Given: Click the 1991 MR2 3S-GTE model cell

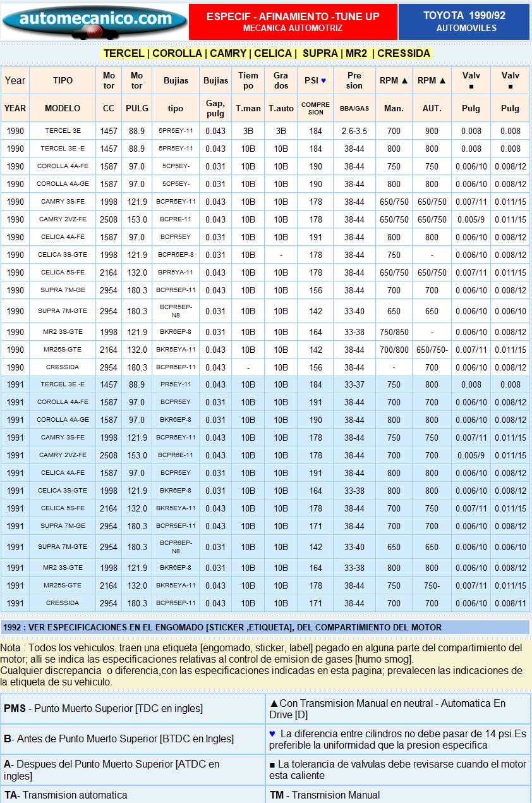Looking at the screenshot, I should pos(63,568).
